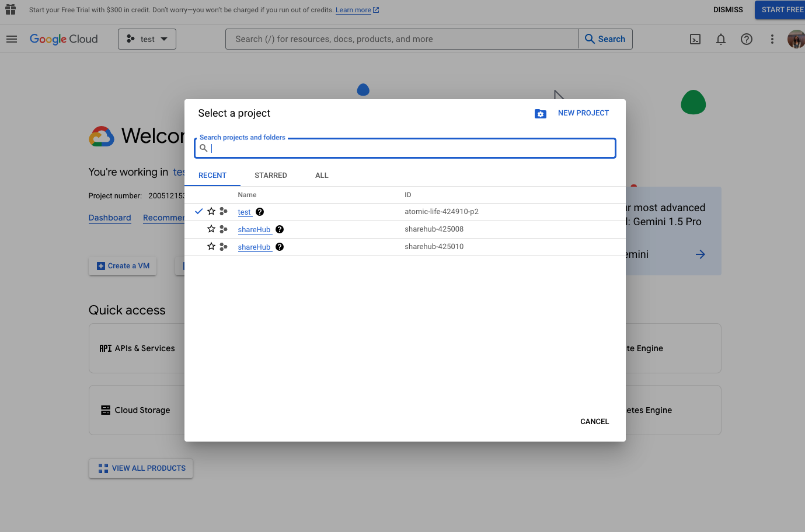The height and width of the screenshot is (532, 805).
Task: Click help icon in sharehub-425010 row
Action: pos(280,247)
